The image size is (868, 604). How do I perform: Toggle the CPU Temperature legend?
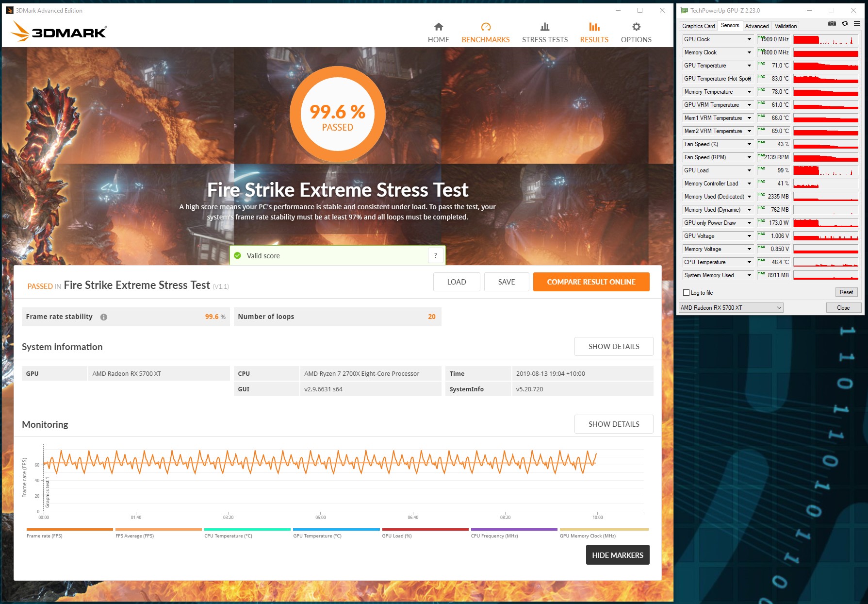(x=247, y=533)
